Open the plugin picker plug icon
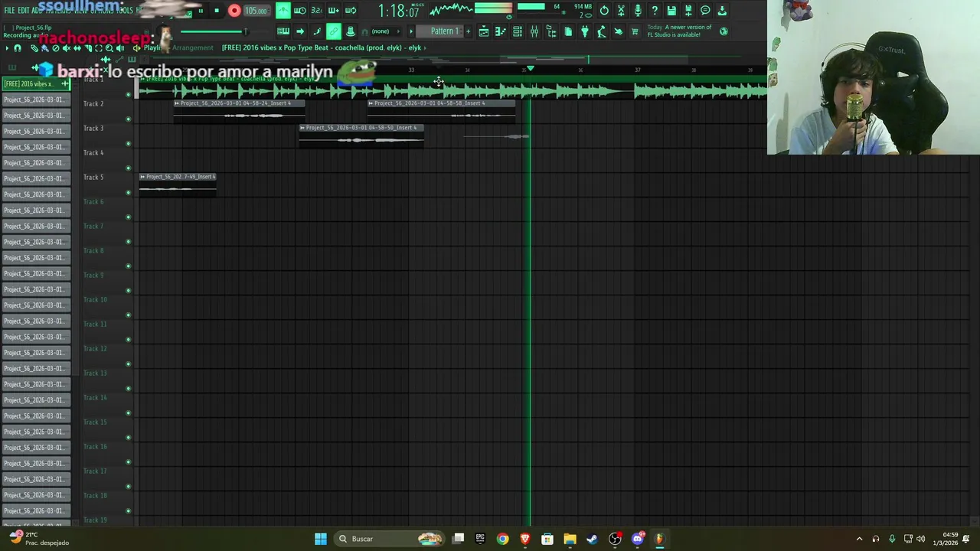This screenshot has height=551, width=980. 585,31
